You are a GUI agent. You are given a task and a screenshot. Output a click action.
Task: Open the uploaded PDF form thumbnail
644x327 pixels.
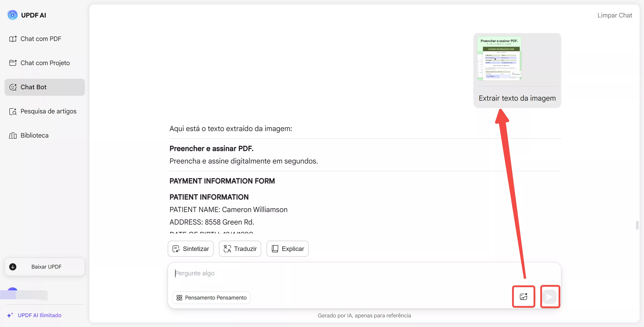click(499, 59)
